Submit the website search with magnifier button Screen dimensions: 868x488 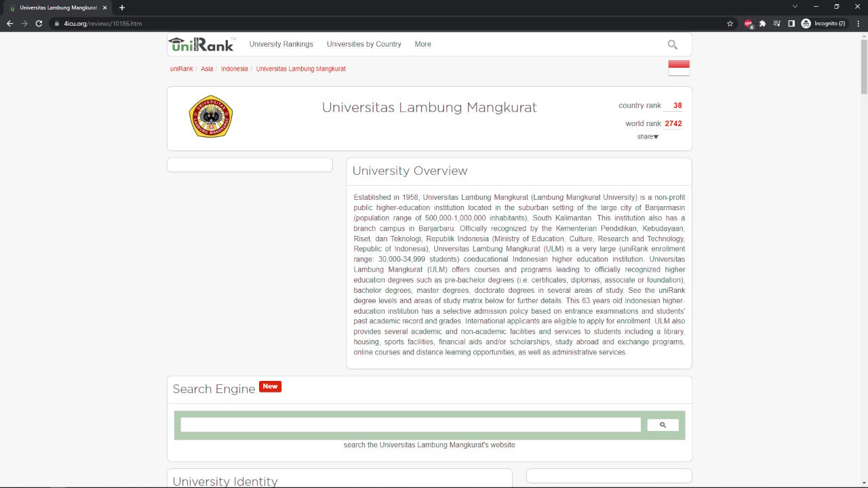(x=663, y=425)
